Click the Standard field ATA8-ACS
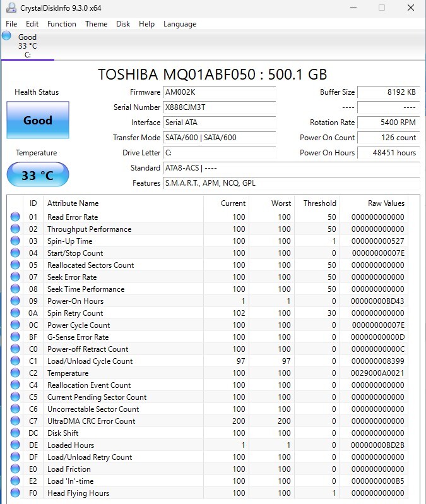 292,168
